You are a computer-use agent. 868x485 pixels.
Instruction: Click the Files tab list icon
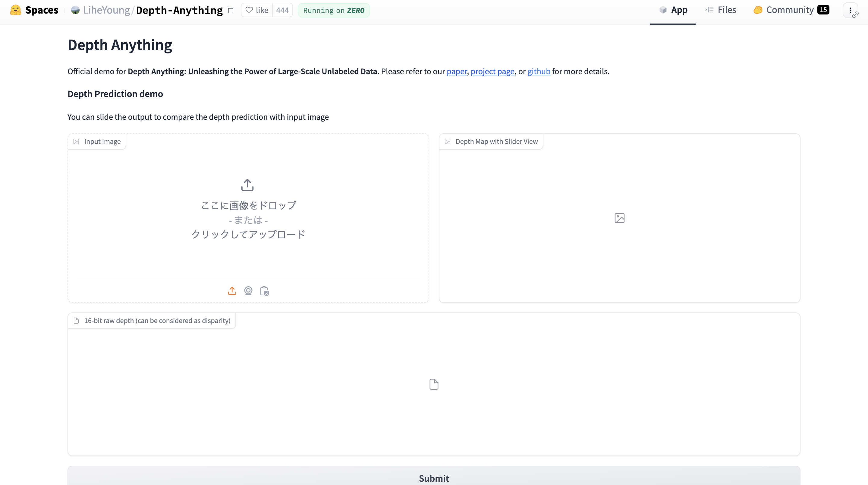[x=709, y=10]
